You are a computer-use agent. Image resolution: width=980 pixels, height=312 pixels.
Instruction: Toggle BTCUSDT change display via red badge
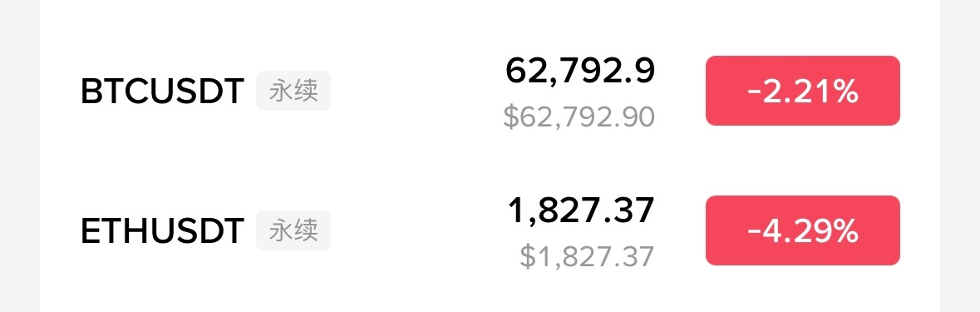click(802, 91)
